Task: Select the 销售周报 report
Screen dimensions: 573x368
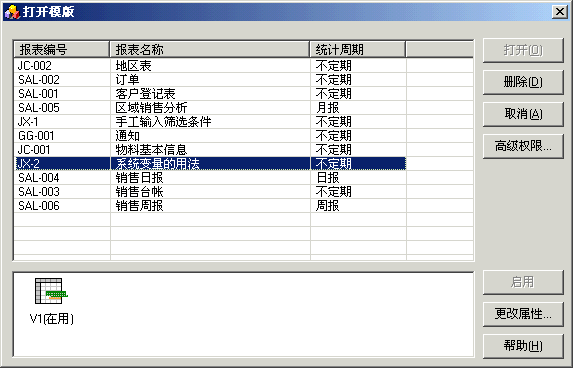Action: click(x=139, y=206)
